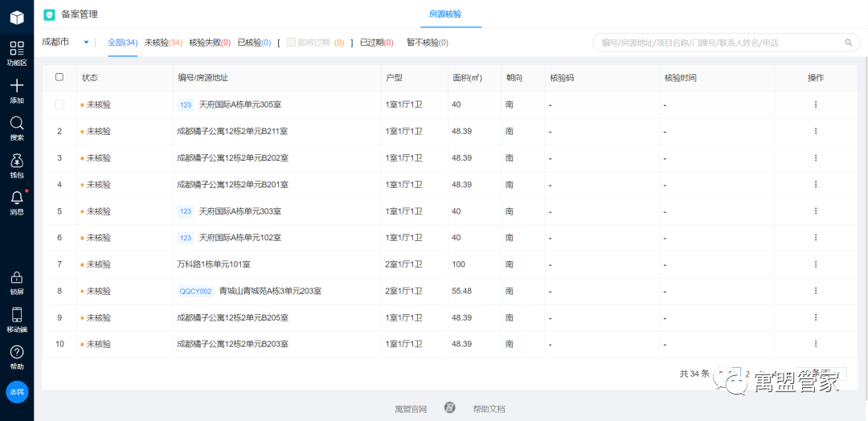Select the 核验失败(0) filter tab

[x=210, y=42]
